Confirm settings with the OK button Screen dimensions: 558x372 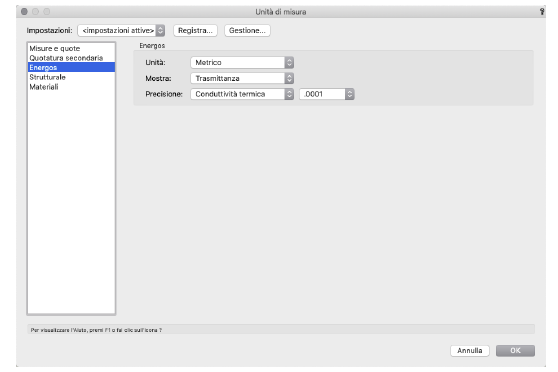515,351
